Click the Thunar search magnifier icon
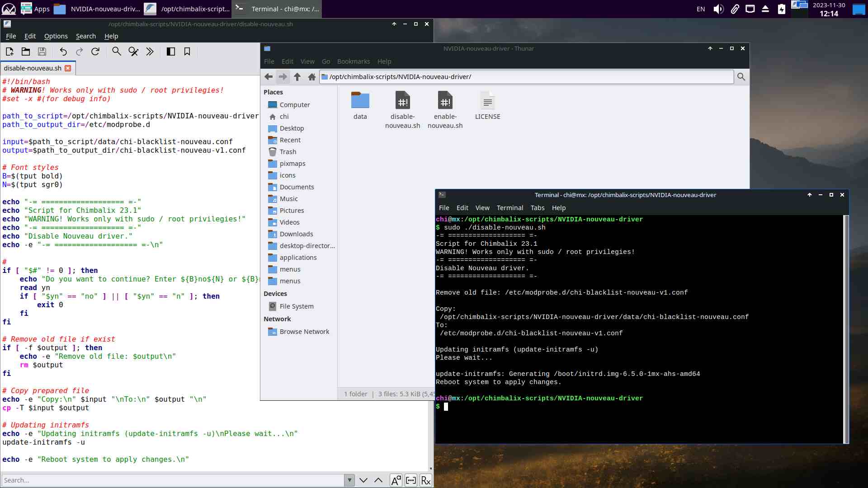Image resolution: width=868 pixels, height=488 pixels. (741, 77)
